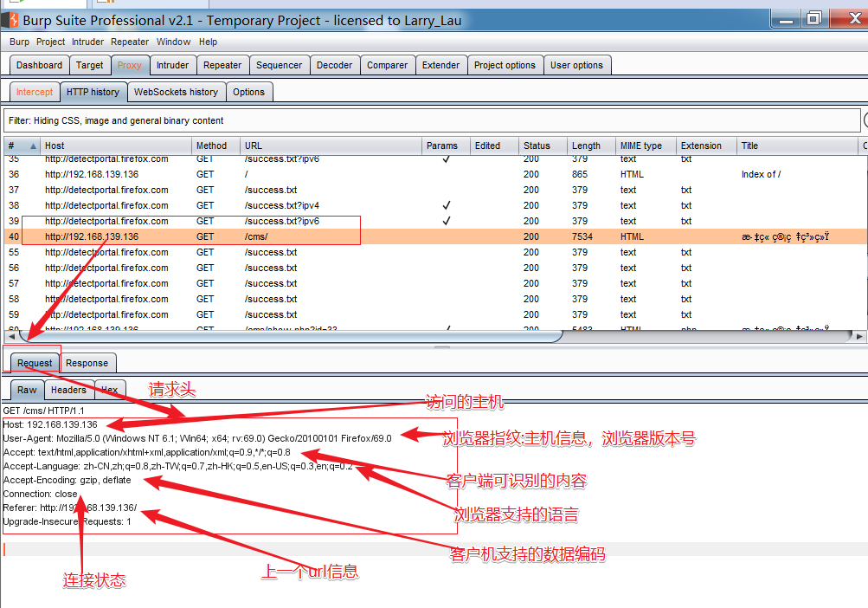The image size is (868, 608).
Task: Sort by the Extension column header
Action: [x=706, y=146]
